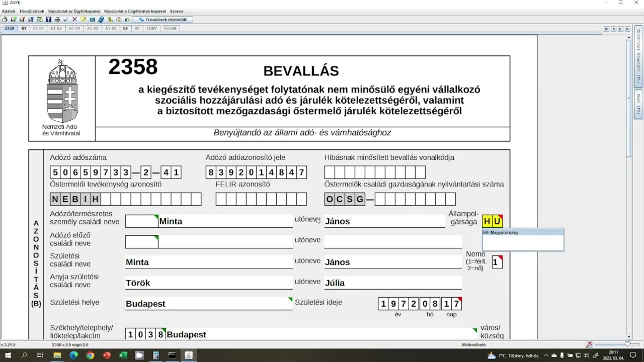Image resolution: width=644 pixels, height=362 pixels.
Task: Open PowerPoint from the taskbar
Action: [x=107, y=355]
